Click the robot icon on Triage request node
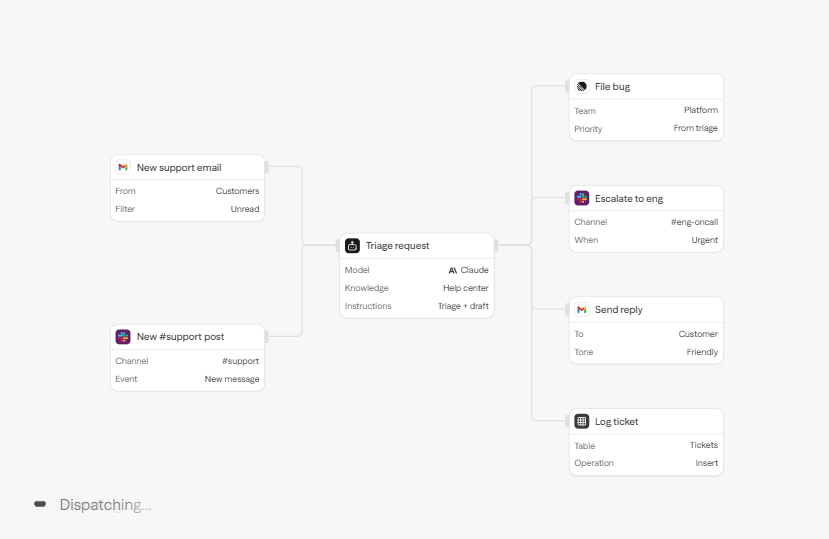This screenshot has height=539, width=829. (353, 245)
